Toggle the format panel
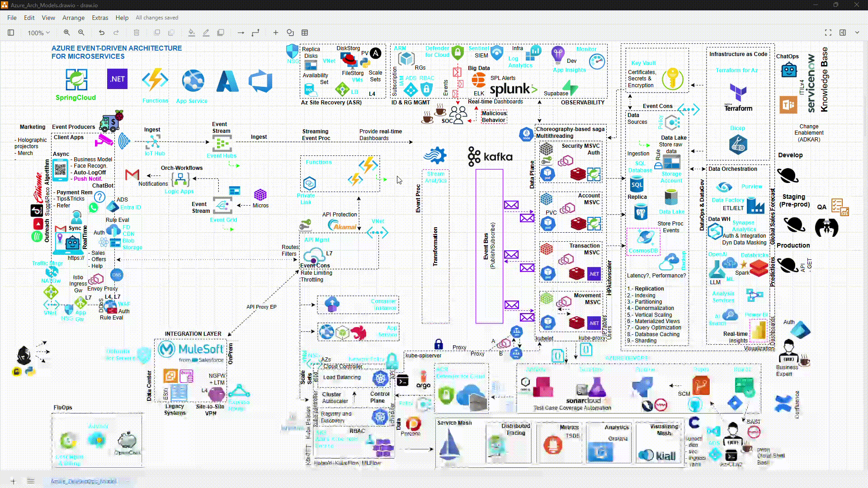Image resolution: width=868 pixels, height=488 pixels. tap(843, 33)
